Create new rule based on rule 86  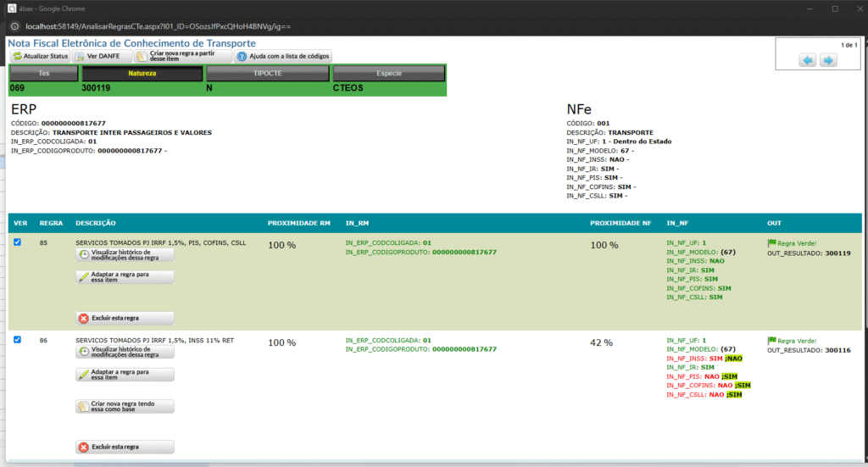coord(125,406)
